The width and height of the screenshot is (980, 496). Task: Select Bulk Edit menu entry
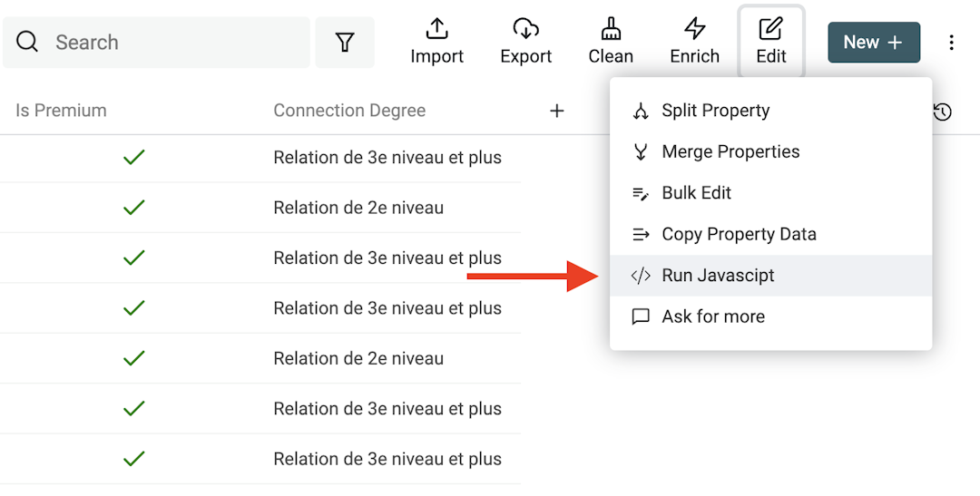coord(696,193)
